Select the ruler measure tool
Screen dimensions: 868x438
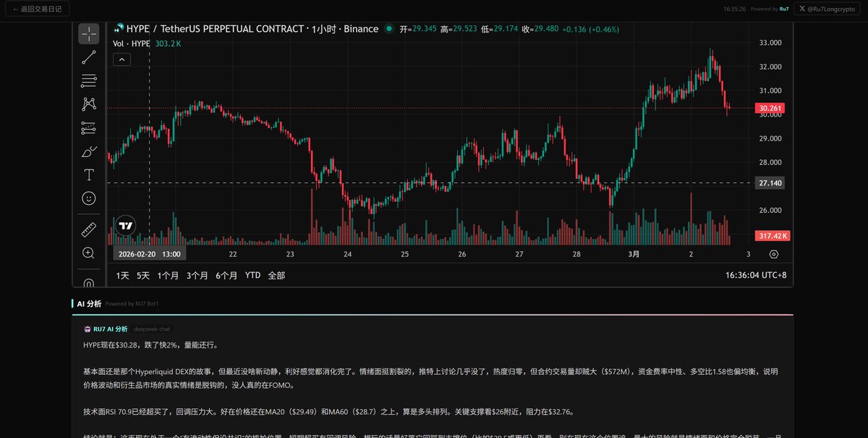[89, 229]
